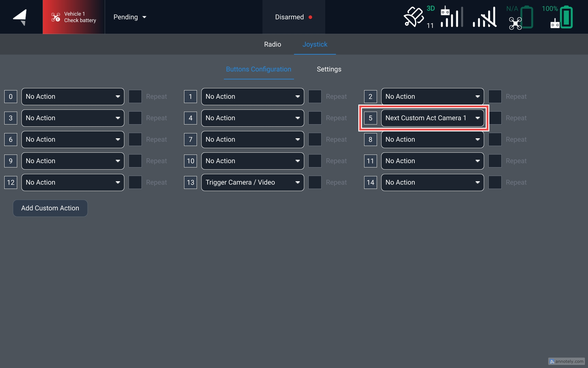Switch to the Radio tab
Viewport: 588px width, 368px height.
pyautogui.click(x=272, y=44)
